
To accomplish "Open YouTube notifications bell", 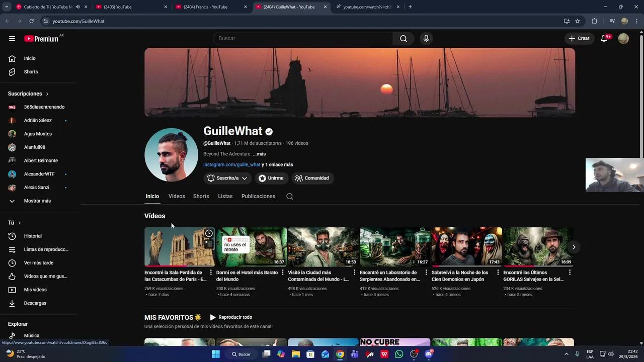I will point(604,38).
